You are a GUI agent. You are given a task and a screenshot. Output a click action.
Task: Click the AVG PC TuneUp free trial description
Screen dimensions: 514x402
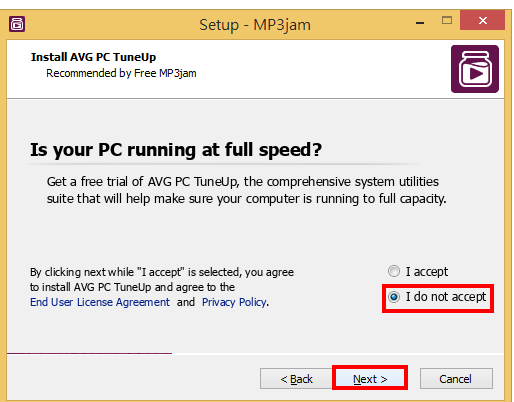tap(246, 190)
